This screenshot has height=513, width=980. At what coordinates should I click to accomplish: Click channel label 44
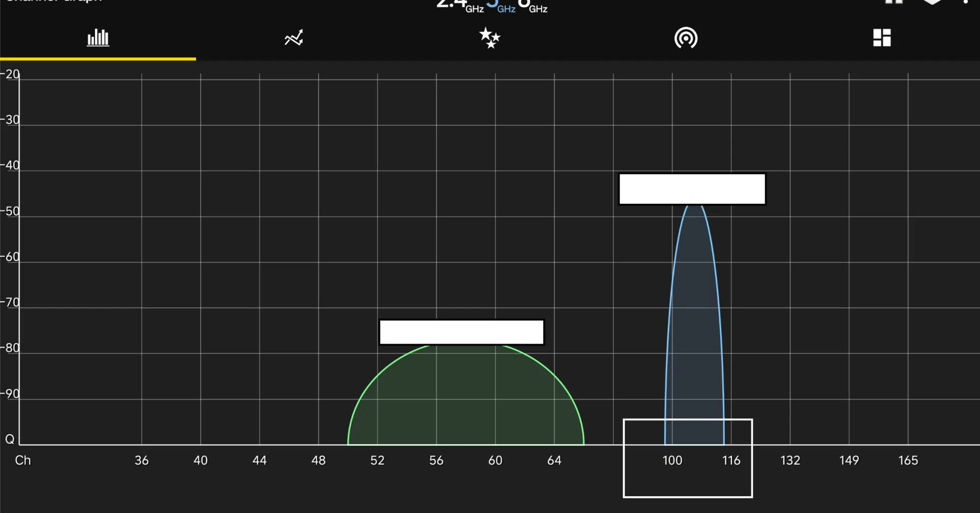click(259, 460)
